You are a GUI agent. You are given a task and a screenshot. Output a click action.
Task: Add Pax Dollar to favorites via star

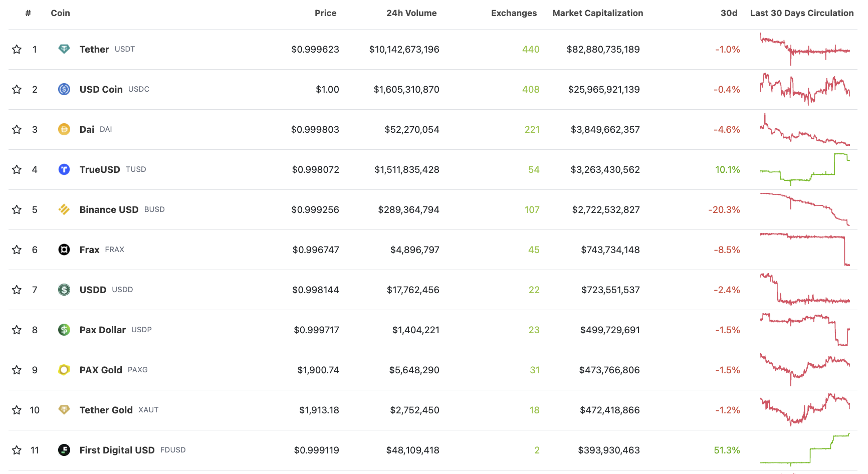point(17,330)
